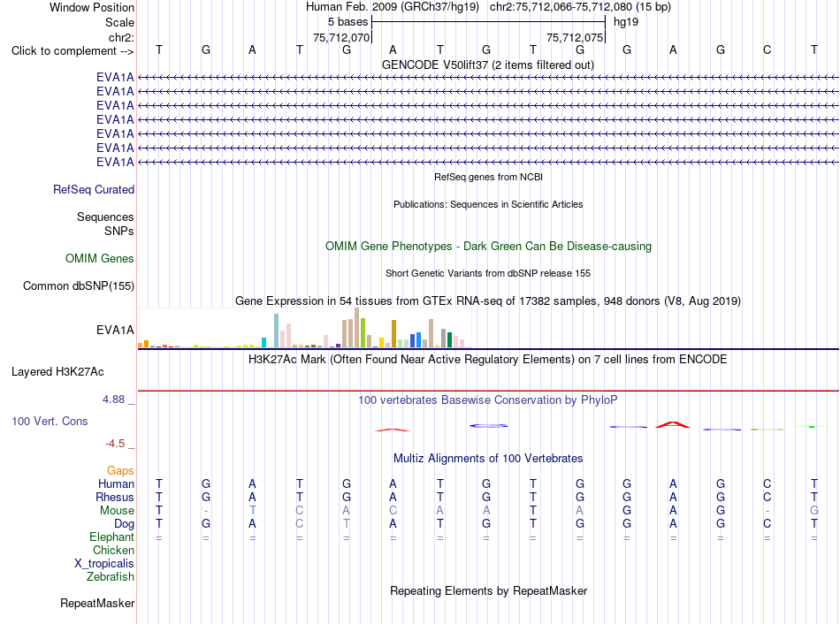Click the tall red PhyloP conservation peak
The image size is (840, 624).
click(674, 425)
